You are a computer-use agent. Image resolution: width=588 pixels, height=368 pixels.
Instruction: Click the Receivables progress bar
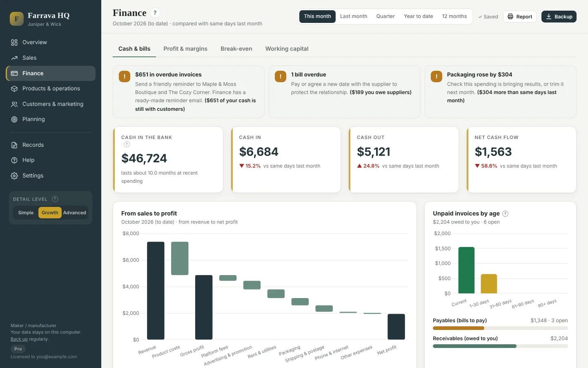point(500,346)
